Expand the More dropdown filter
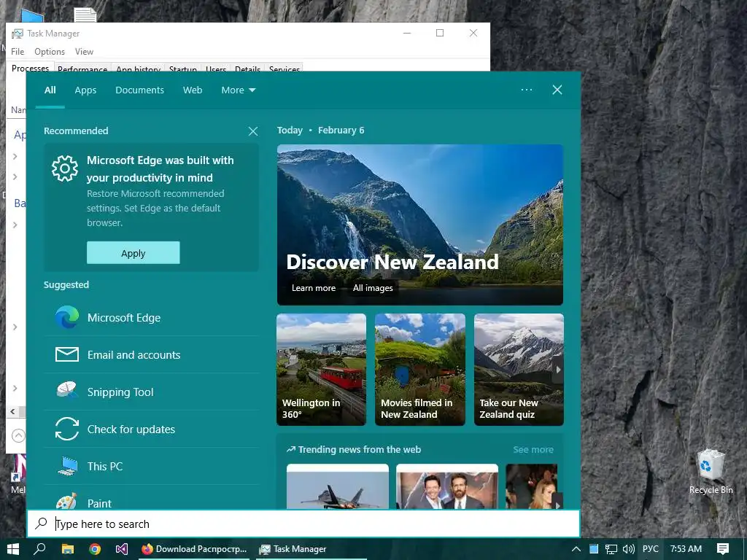 [239, 90]
